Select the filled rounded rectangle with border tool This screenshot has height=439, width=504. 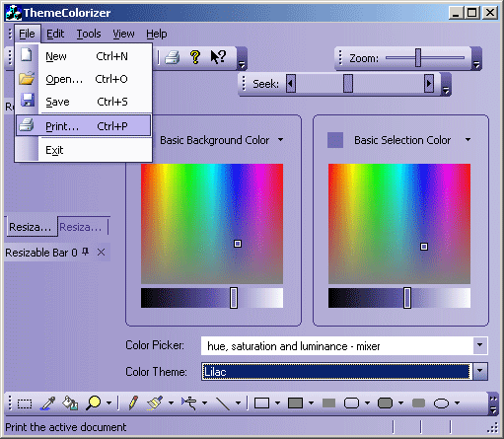click(x=385, y=402)
